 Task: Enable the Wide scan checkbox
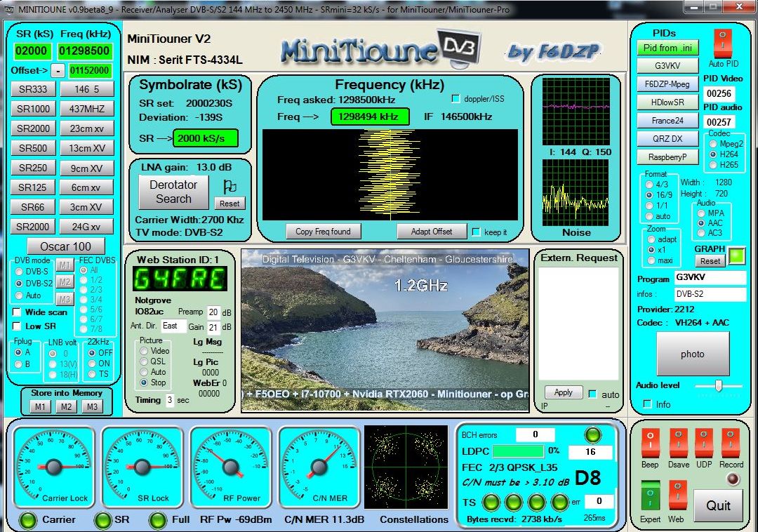pos(17,312)
